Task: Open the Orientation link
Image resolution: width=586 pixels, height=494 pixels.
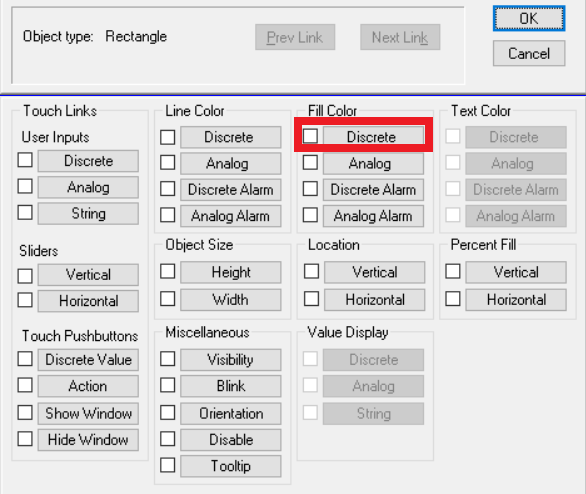Action: pyautogui.click(x=231, y=413)
